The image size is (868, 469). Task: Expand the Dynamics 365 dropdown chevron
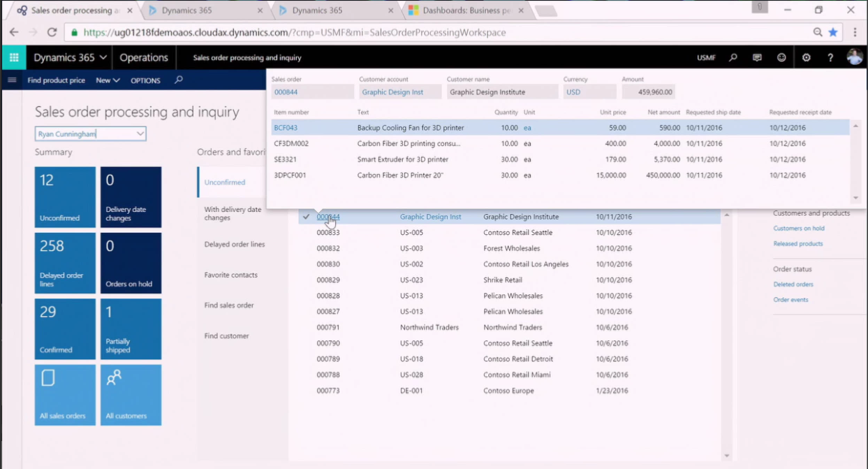103,57
